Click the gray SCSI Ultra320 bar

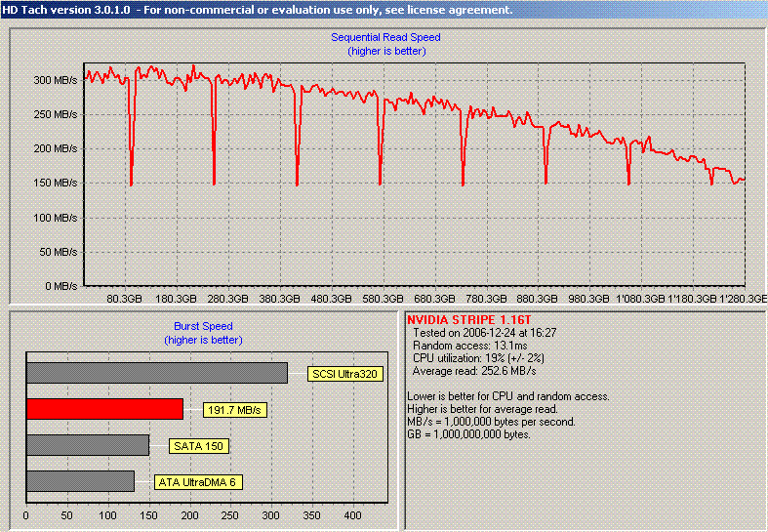coord(156,373)
